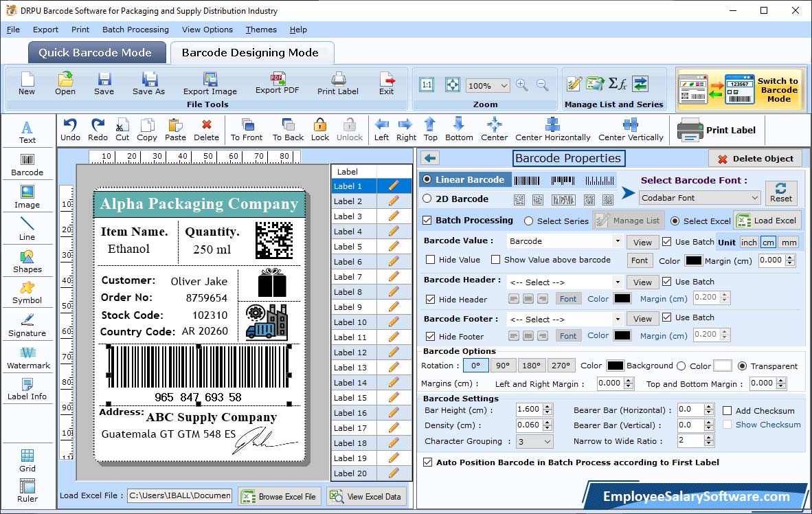Image resolution: width=812 pixels, height=514 pixels.
Task: Click fit-to-window zoom icon
Action: click(453, 85)
